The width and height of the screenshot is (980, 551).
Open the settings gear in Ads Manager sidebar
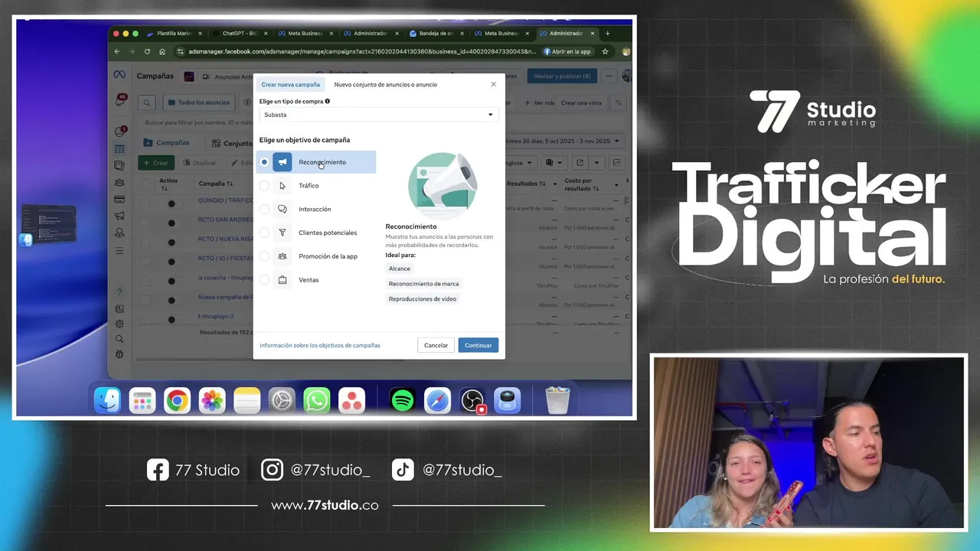[119, 324]
